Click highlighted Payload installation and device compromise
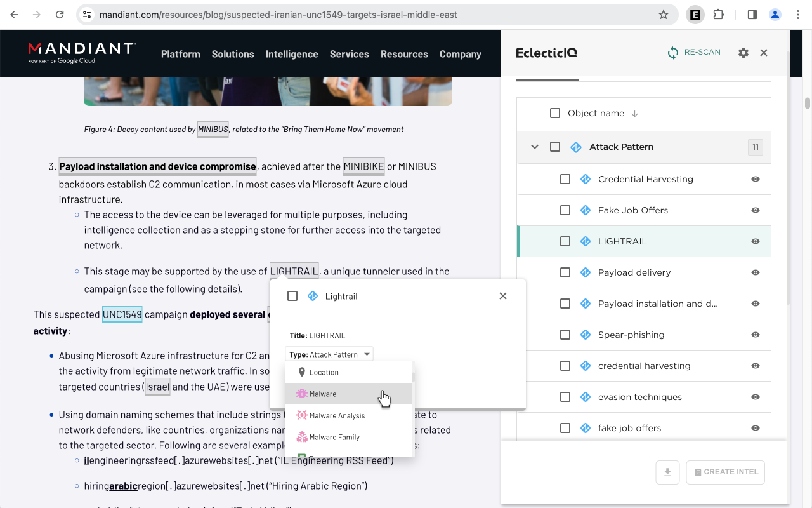The width and height of the screenshot is (812, 508). 158,167
